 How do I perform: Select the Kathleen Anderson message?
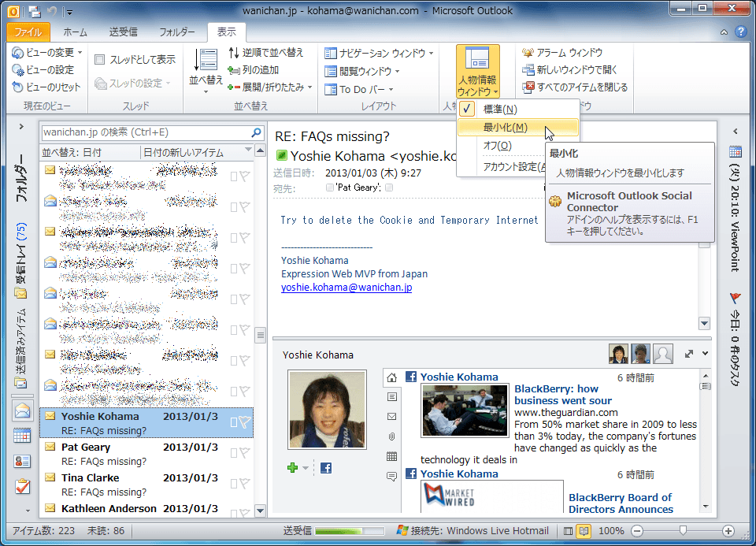point(146,509)
